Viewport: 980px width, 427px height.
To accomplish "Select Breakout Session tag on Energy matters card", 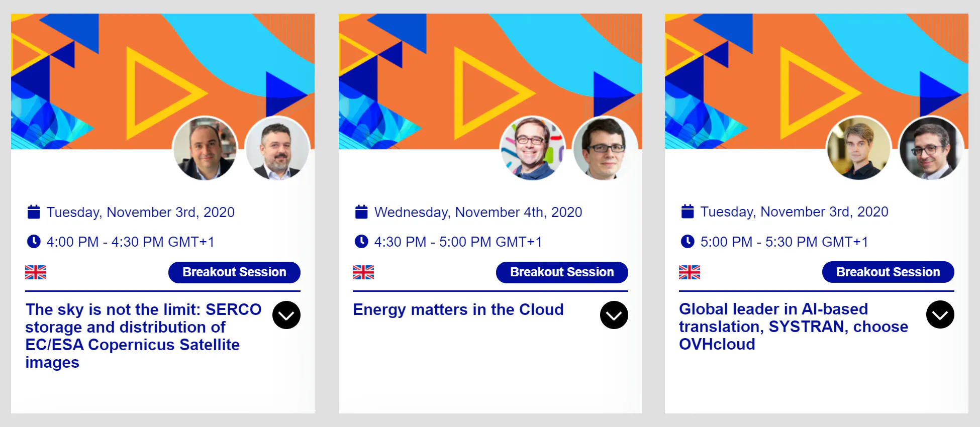I will click(562, 272).
